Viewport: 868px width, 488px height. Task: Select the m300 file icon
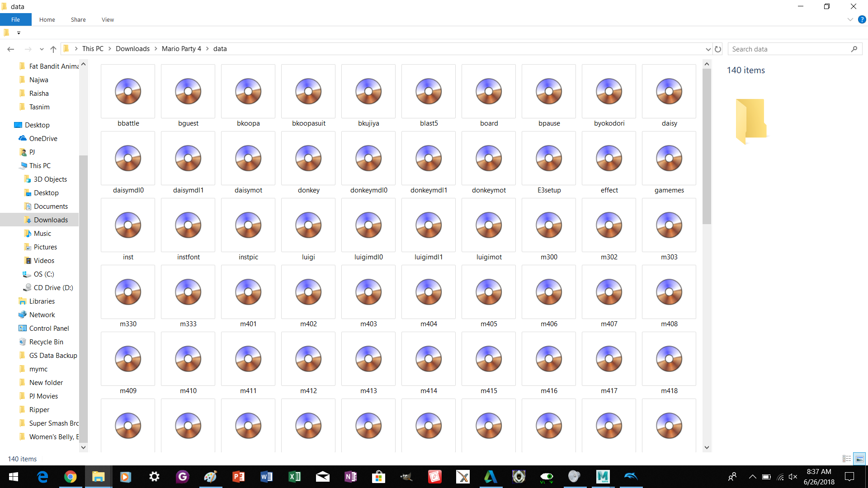[x=549, y=225]
